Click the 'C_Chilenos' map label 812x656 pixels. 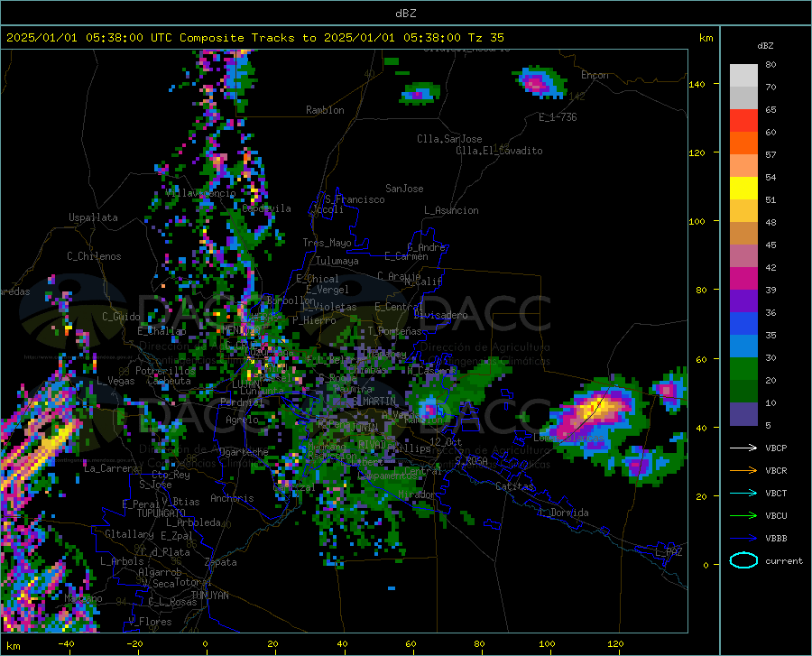pos(94,256)
